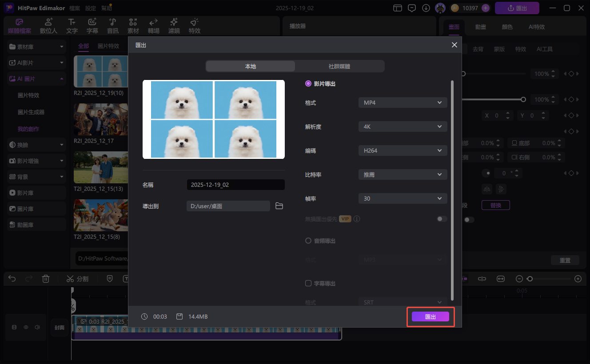Enable the 字幕導出 subtitle export checkbox
This screenshot has width=590, height=364.
(308, 283)
